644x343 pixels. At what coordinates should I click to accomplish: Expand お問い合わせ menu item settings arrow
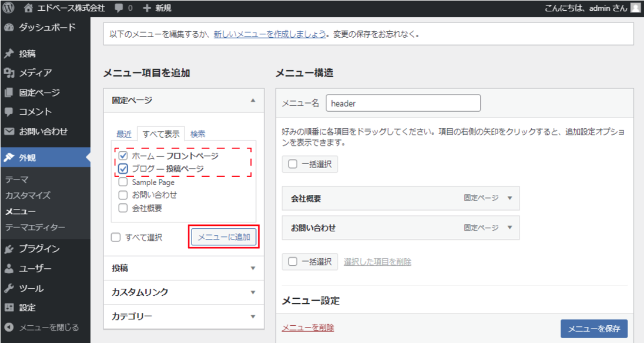point(510,228)
